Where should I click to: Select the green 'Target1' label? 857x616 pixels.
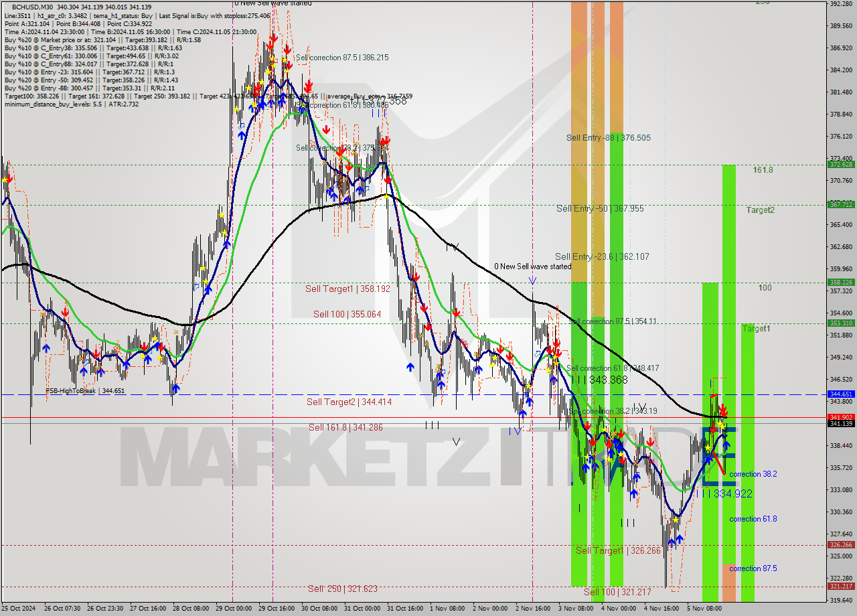point(756,329)
